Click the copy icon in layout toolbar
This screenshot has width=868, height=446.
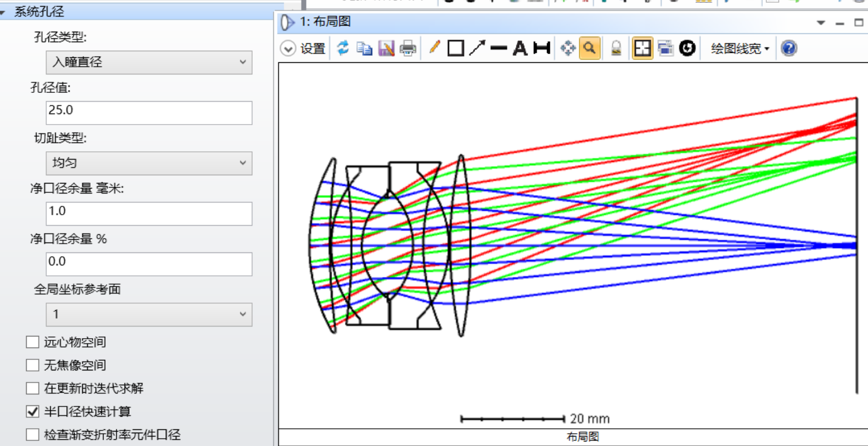[364, 48]
